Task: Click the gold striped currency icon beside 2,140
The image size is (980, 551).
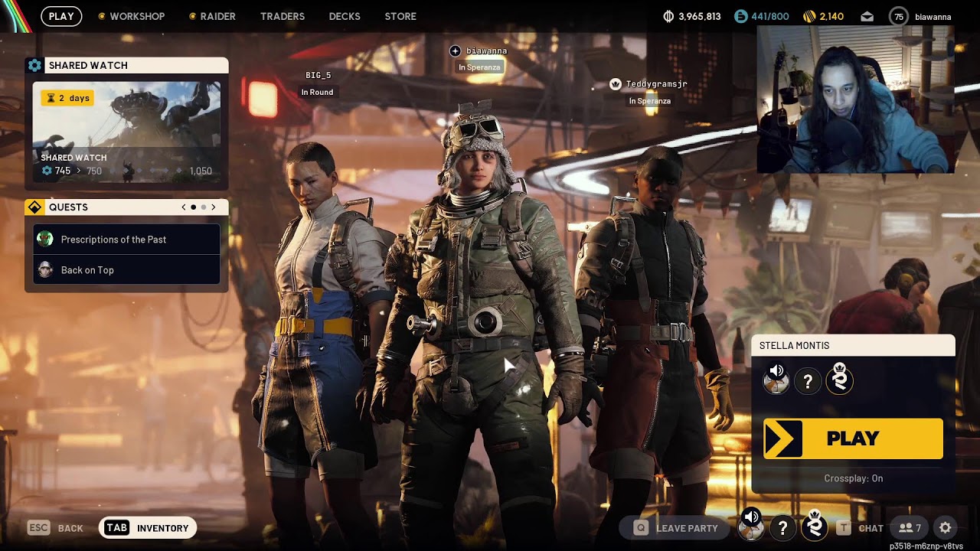Action: click(x=809, y=16)
